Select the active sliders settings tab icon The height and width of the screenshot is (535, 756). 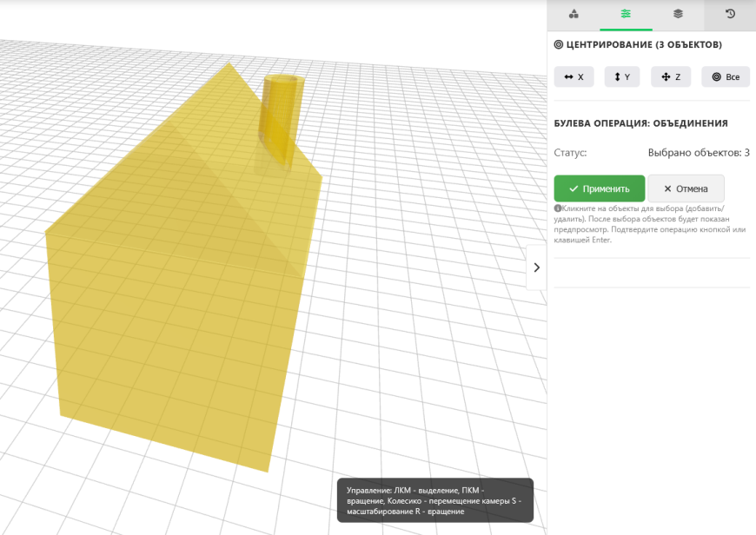625,15
